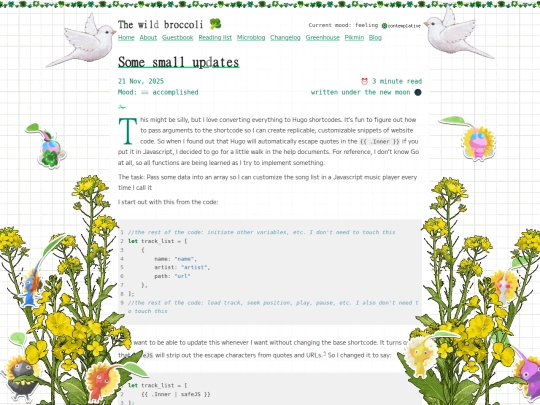Open the Guestbook link

coord(178,38)
